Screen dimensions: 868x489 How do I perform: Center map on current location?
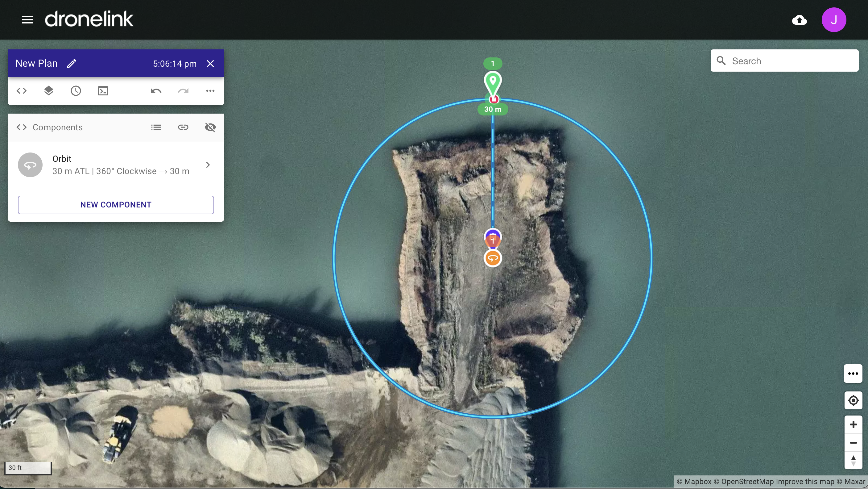coord(853,401)
